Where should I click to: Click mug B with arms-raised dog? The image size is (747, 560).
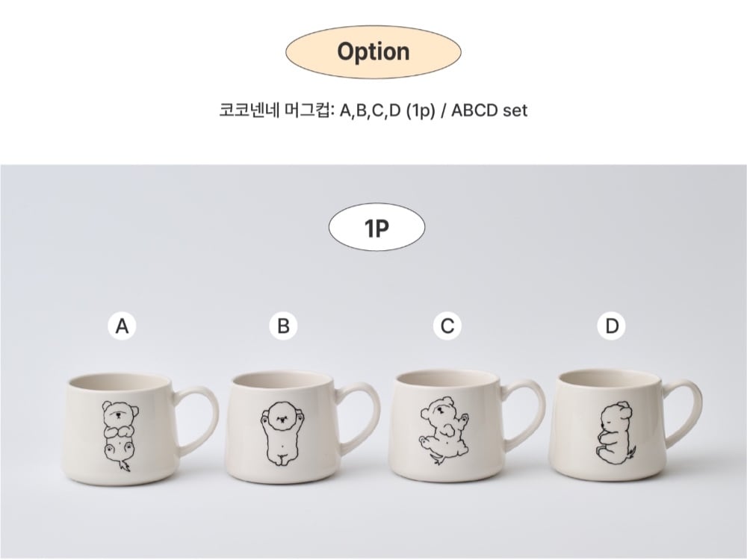pos(303,426)
